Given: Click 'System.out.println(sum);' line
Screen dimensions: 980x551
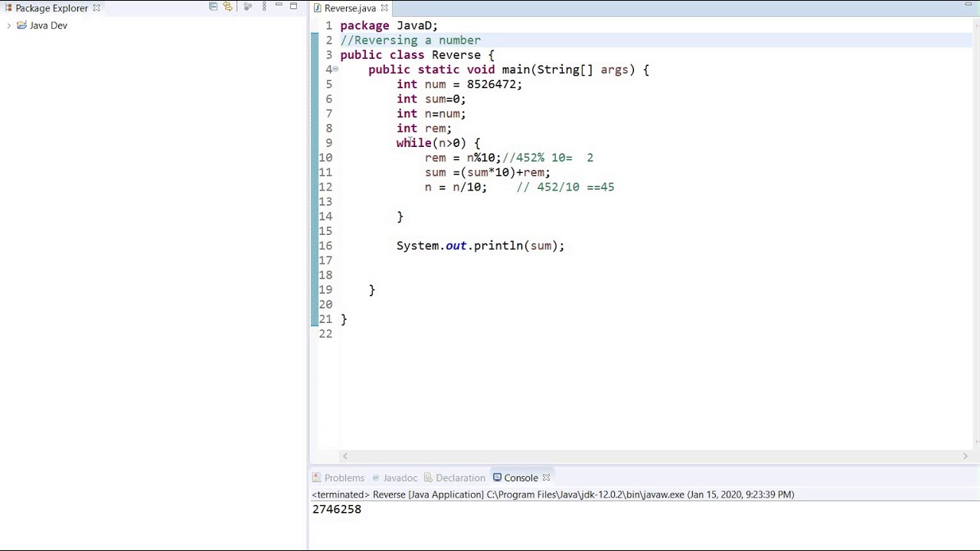Looking at the screenshot, I should (480, 246).
